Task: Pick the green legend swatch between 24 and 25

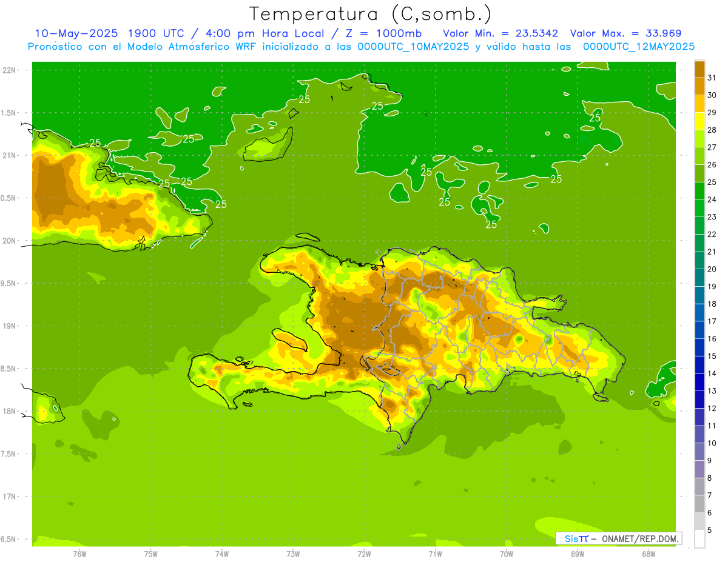Action: [699, 191]
